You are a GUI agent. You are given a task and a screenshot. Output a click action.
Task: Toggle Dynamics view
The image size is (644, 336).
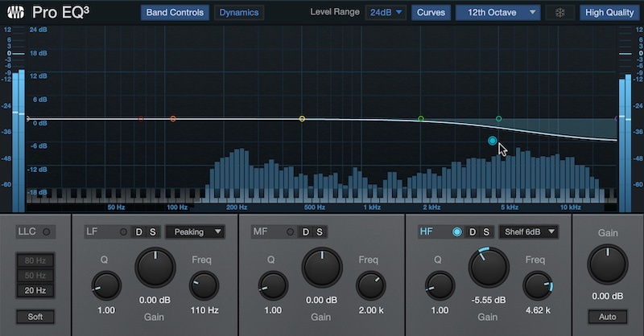tap(238, 13)
